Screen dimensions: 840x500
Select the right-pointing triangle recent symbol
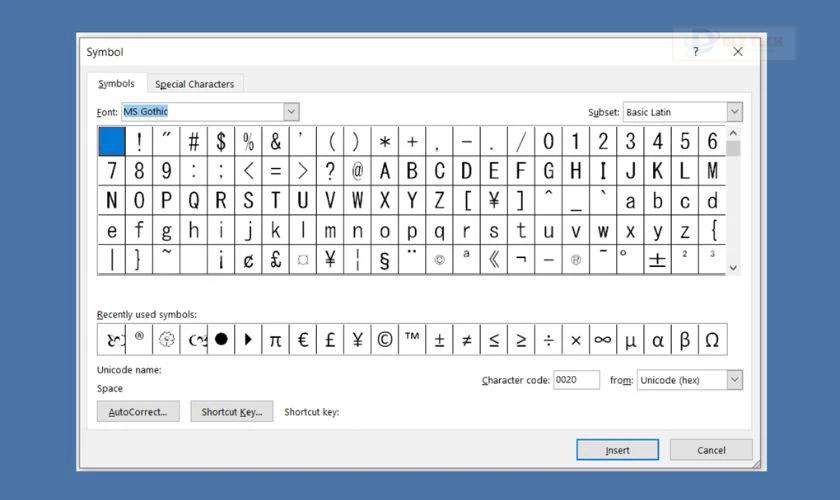[248, 339]
